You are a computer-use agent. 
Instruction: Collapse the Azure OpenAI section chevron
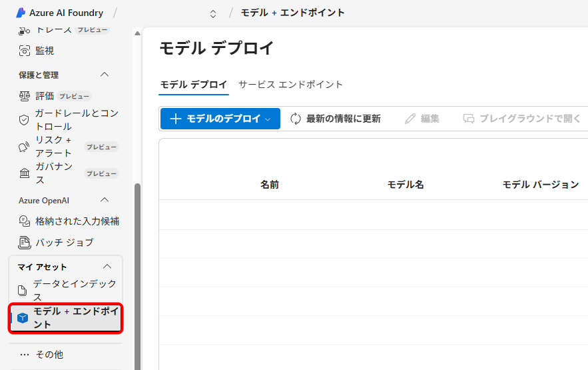pyautogui.click(x=105, y=200)
